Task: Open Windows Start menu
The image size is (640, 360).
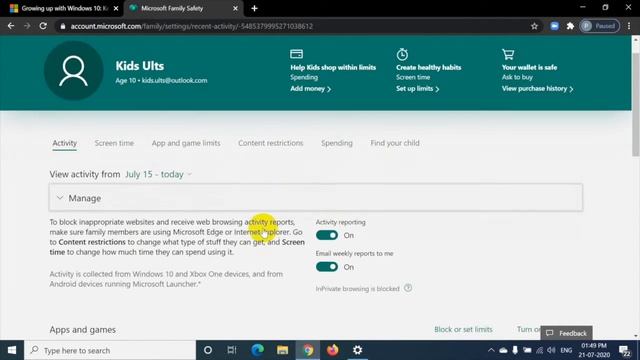Action: point(12,350)
